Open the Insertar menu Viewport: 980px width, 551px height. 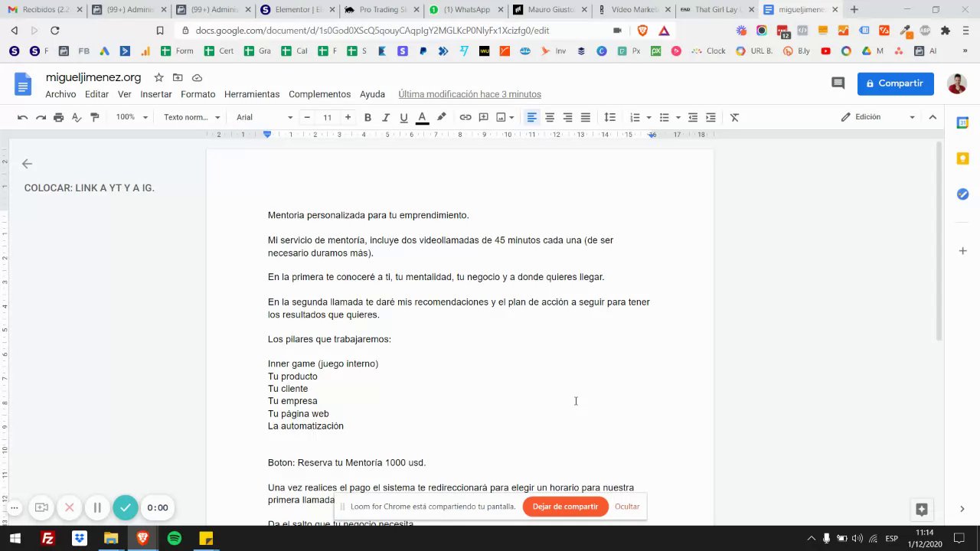click(x=156, y=94)
